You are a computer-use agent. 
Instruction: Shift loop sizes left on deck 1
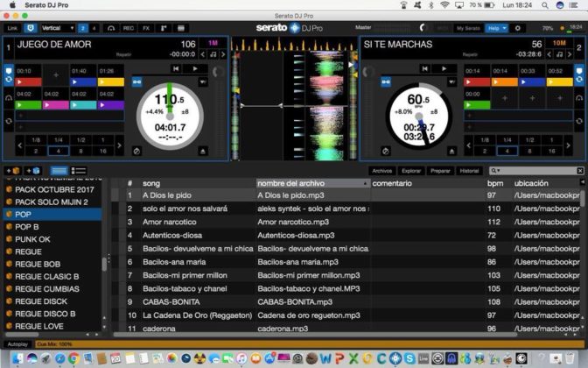20,145
